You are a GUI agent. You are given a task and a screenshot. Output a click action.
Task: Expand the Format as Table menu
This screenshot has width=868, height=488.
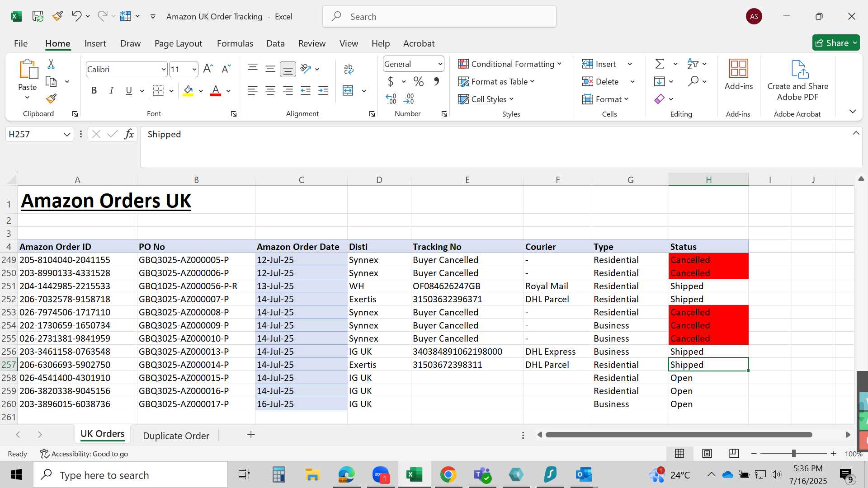[x=496, y=82]
